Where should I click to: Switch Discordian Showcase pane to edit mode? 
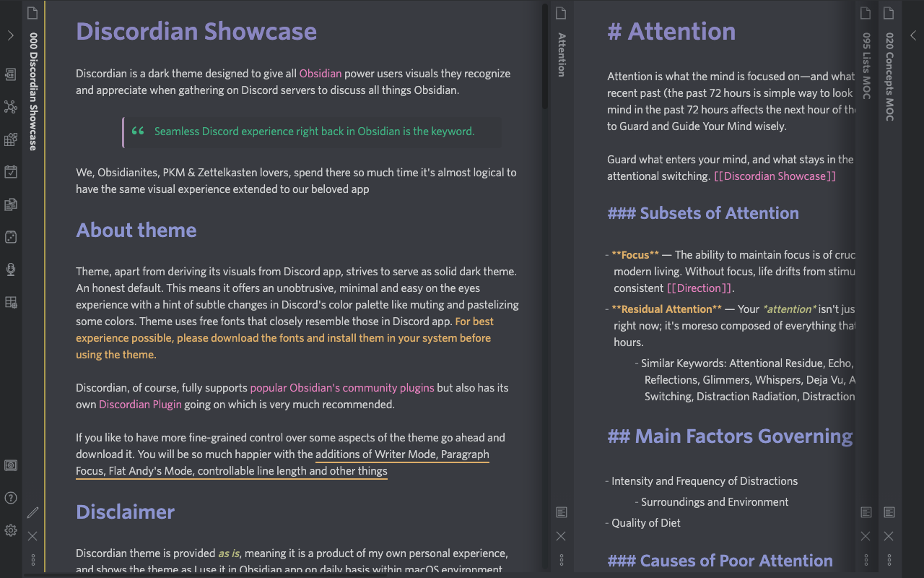tap(32, 512)
